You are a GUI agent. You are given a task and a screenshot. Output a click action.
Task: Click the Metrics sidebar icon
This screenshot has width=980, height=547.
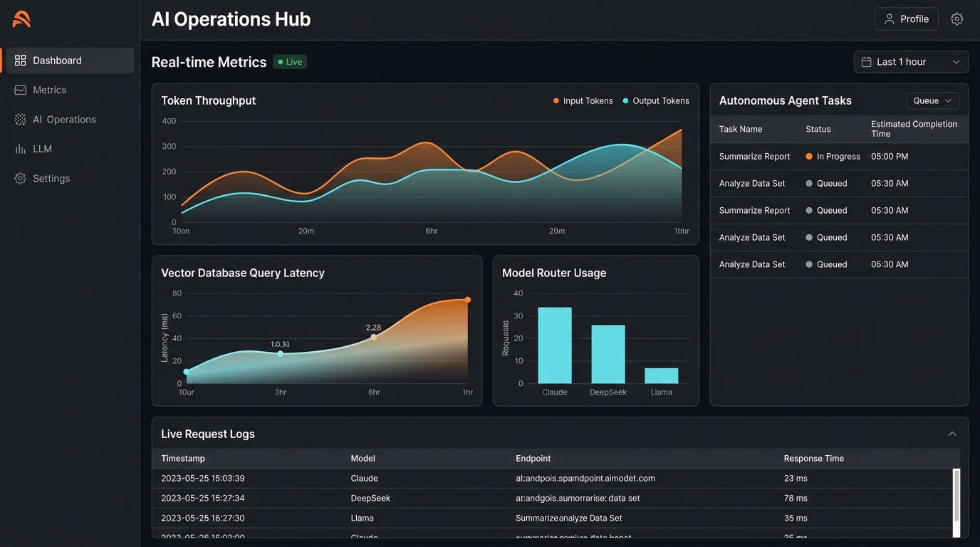pos(20,90)
